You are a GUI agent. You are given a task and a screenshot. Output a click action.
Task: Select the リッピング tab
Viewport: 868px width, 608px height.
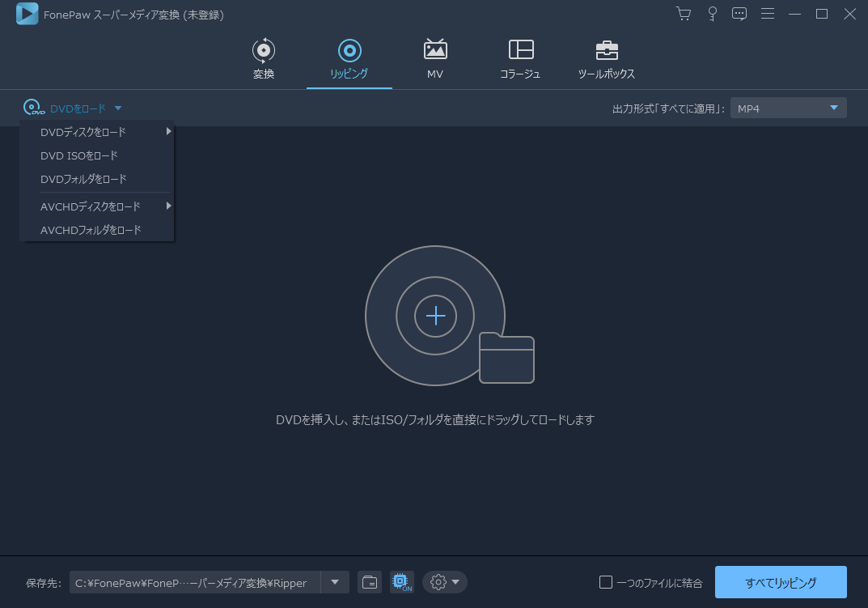349,59
